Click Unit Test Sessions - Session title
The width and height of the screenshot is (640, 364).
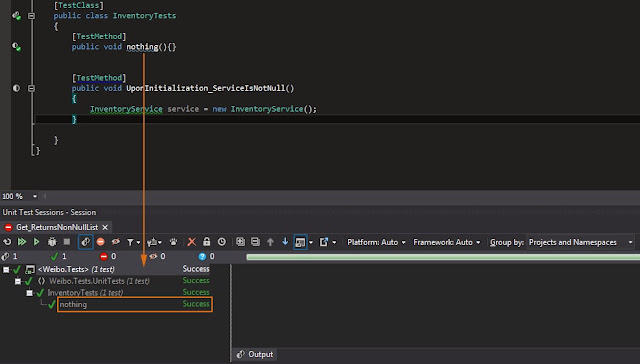[49, 212]
